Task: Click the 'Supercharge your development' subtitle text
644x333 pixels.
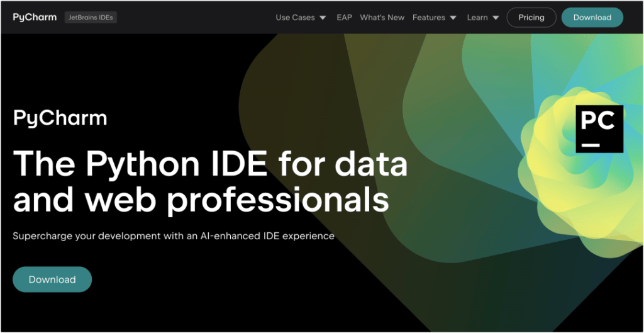Action: pos(173,237)
